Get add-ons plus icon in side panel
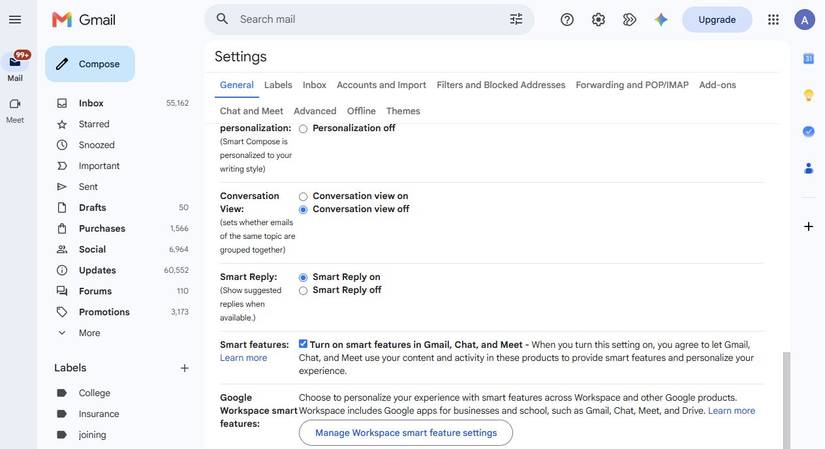Screen dimensions: 825x449 click(808, 226)
